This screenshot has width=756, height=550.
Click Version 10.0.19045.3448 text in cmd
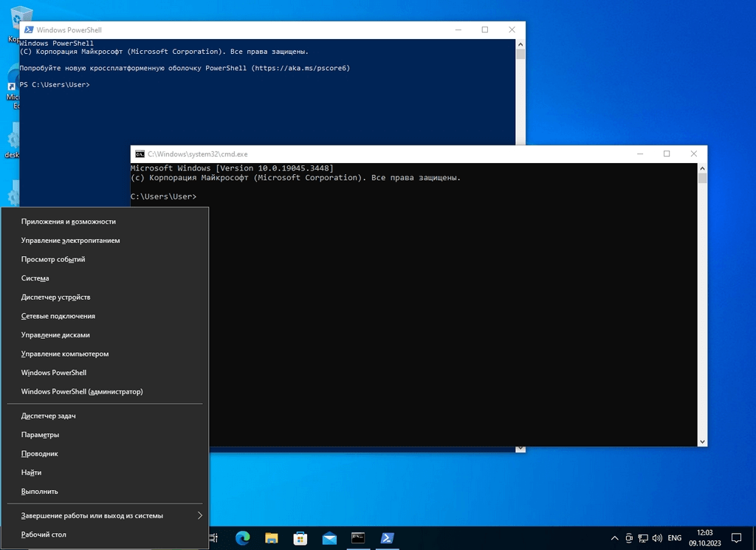(x=275, y=168)
